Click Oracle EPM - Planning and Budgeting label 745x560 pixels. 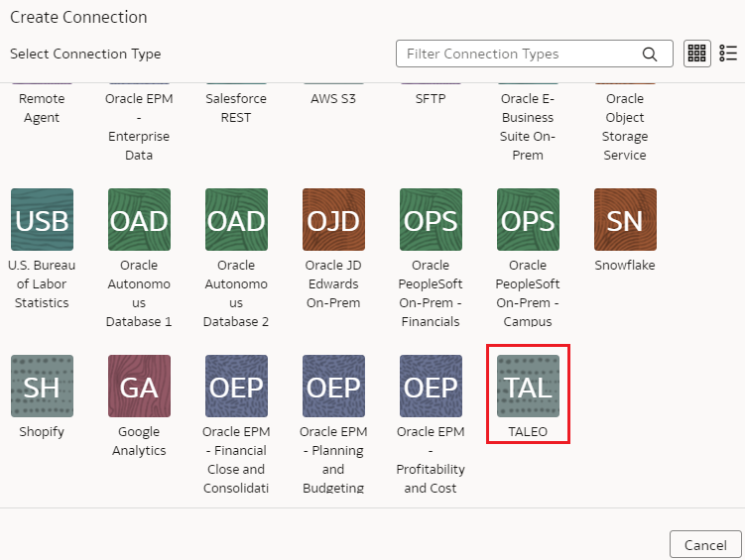(333, 460)
